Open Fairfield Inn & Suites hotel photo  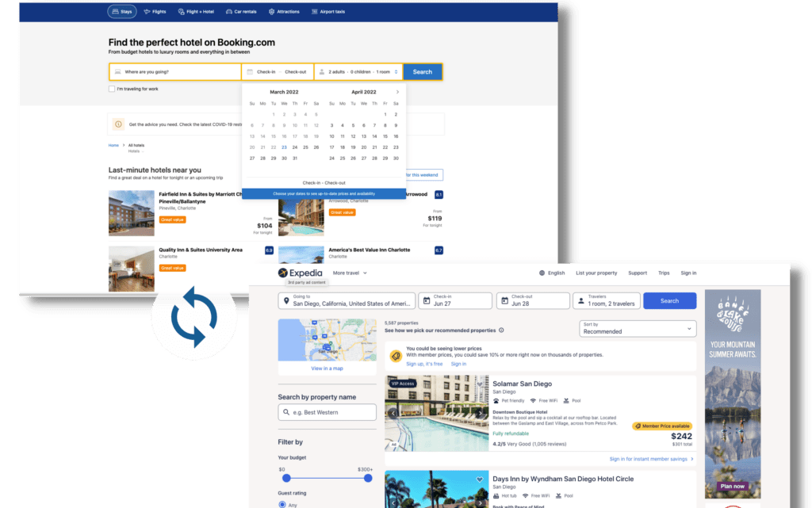click(x=132, y=213)
